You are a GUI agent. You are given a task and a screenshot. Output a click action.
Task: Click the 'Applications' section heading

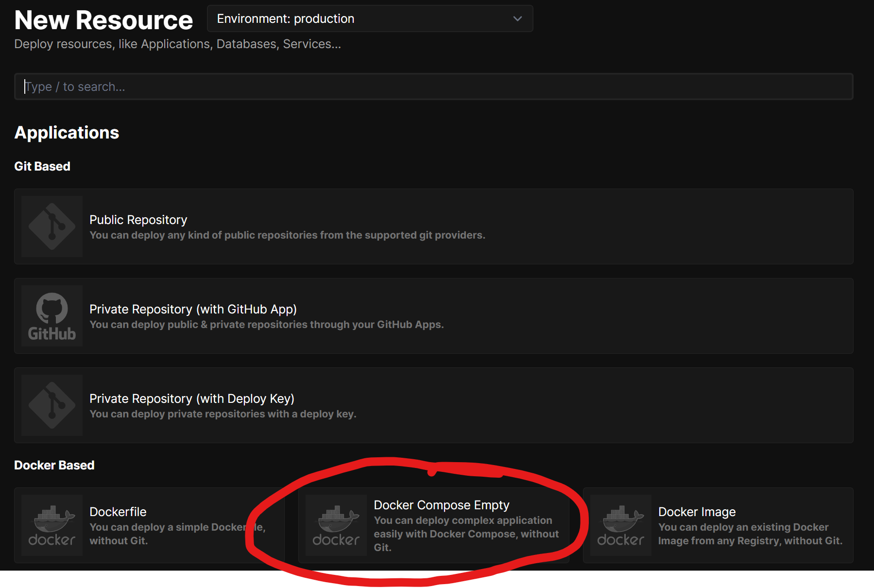click(67, 133)
